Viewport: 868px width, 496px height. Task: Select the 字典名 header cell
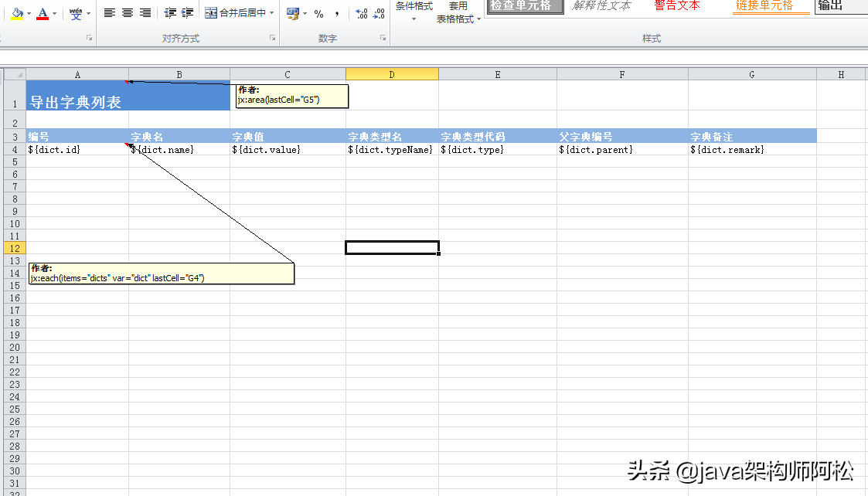click(x=179, y=136)
